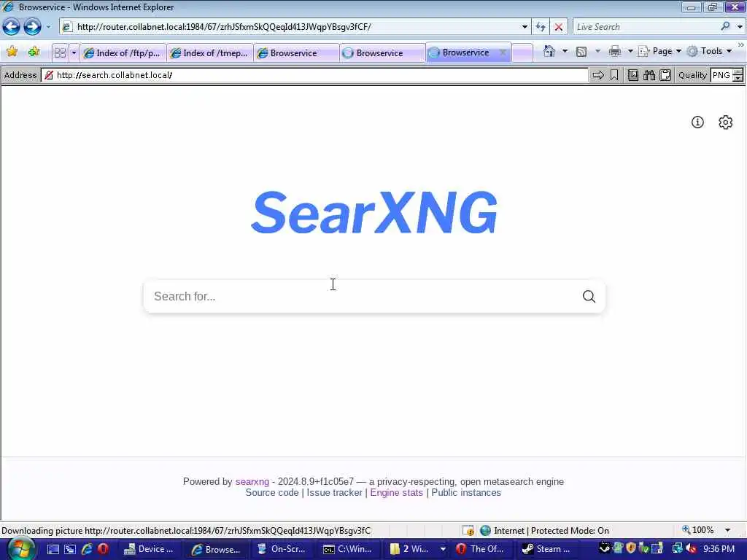747x560 pixels.
Task: Switch to 'On-Scr...' taskbar window
Action: coord(282,549)
